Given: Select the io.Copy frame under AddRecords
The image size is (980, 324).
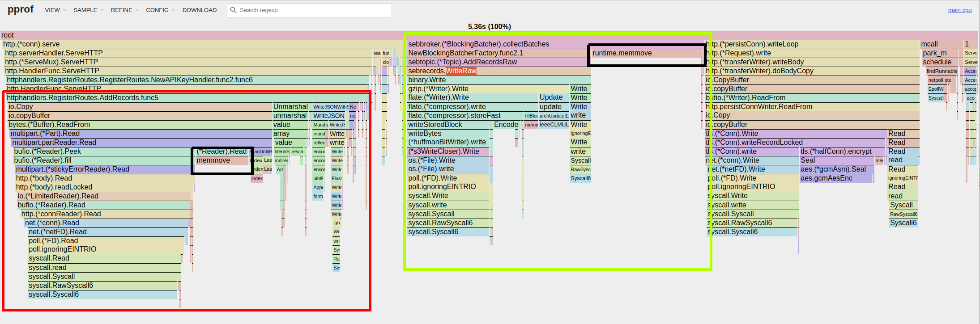Looking at the screenshot, I should point(140,107).
